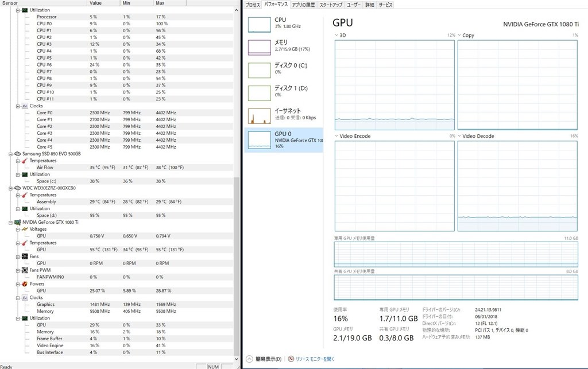
Task: Click HWMonitor scrollbar down arrow
Action: pos(236,359)
